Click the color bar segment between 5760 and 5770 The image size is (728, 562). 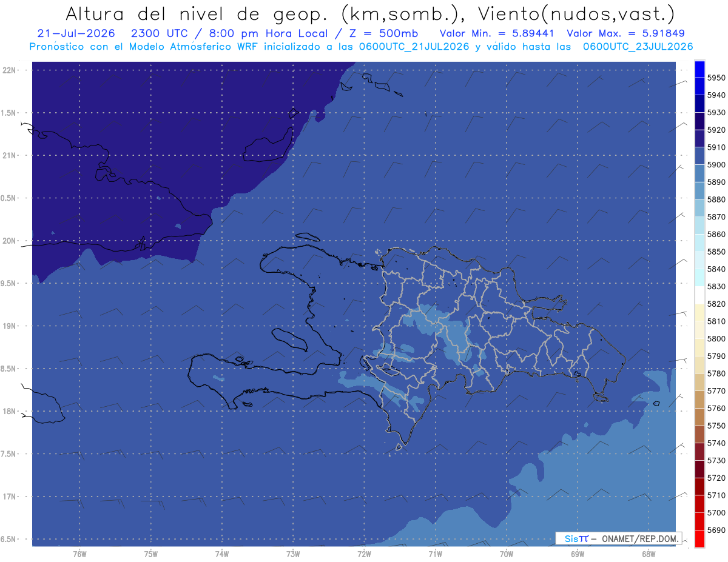tap(699, 400)
